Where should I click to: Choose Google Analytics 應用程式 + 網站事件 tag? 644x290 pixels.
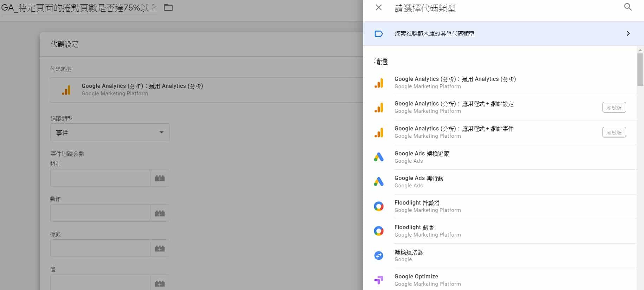point(454,132)
